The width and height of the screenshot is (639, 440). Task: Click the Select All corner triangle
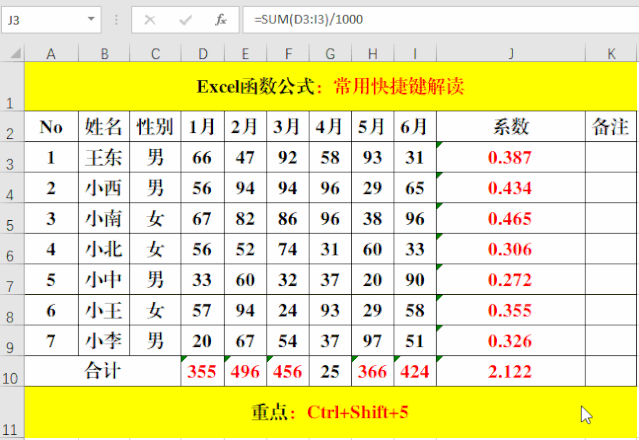point(15,53)
